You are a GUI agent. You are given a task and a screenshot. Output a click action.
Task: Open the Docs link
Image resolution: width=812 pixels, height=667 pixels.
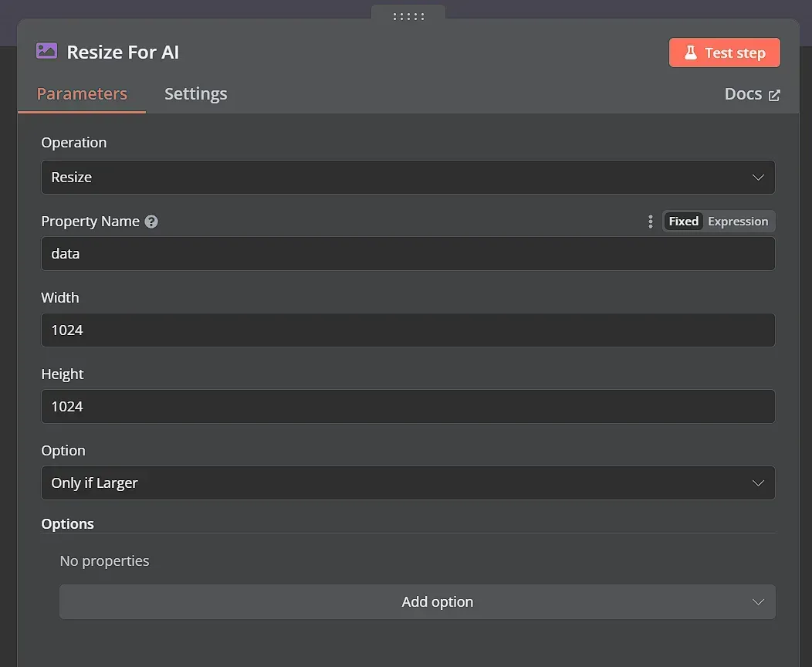pos(743,93)
